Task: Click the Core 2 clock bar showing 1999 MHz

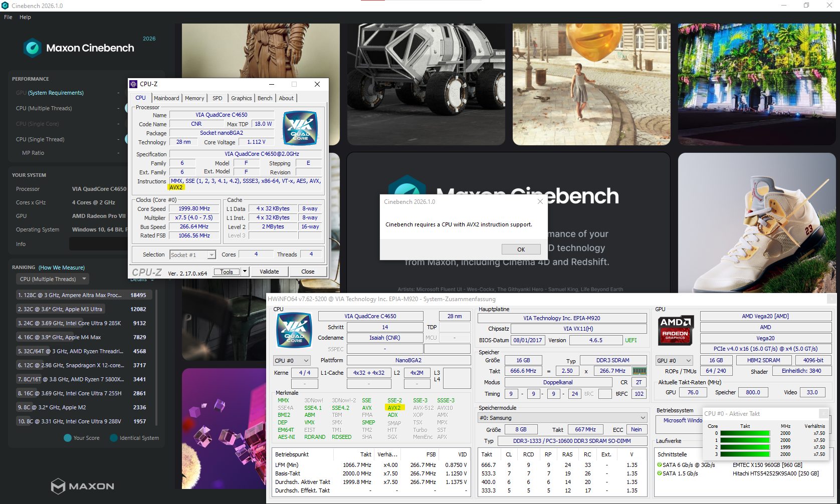Action: 745,447
